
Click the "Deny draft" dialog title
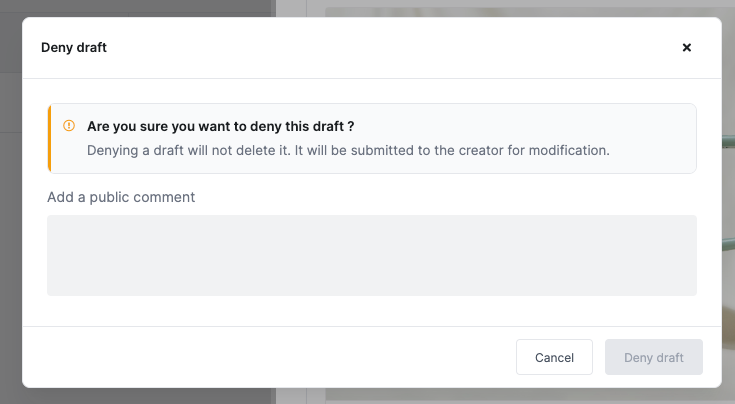[74, 47]
